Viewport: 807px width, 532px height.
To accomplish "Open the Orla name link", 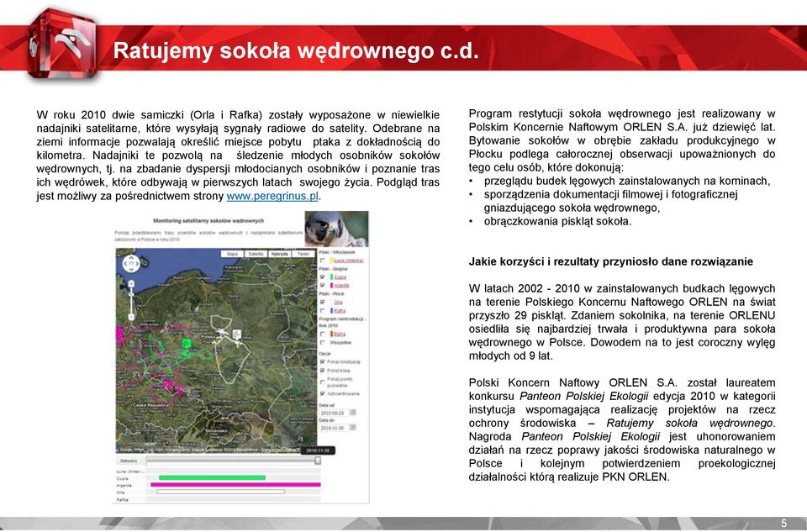I will click(x=338, y=303).
